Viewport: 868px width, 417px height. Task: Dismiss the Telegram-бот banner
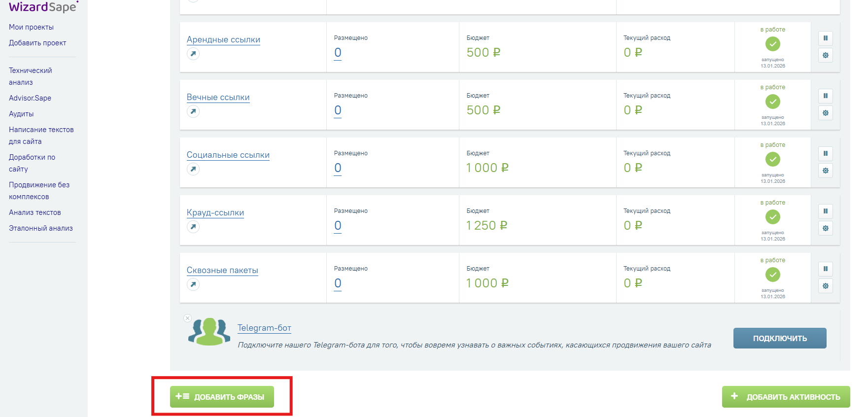click(x=187, y=318)
